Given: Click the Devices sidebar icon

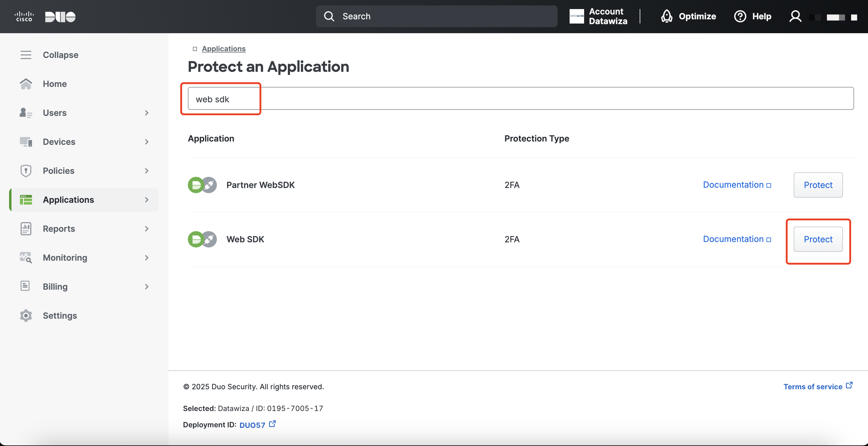Looking at the screenshot, I should (x=26, y=142).
